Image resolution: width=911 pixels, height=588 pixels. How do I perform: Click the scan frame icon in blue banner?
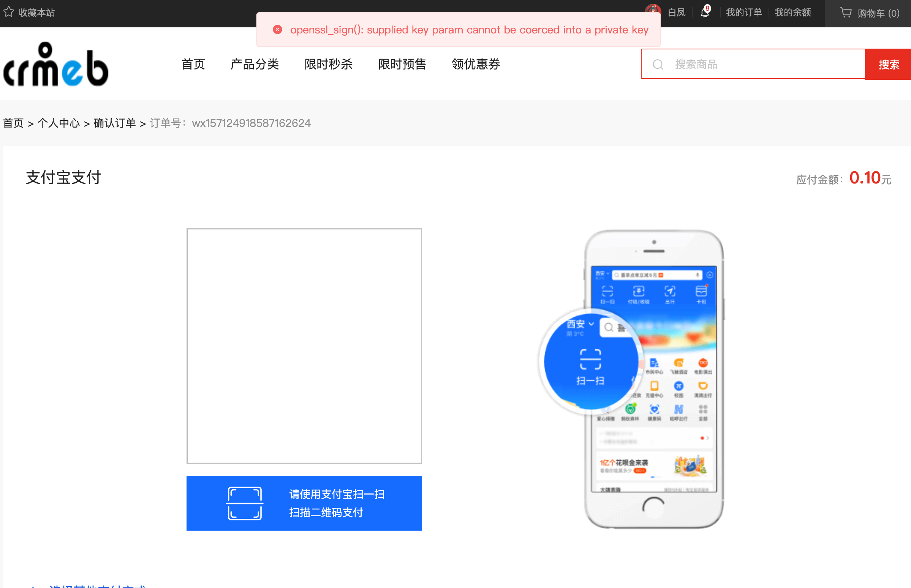[x=245, y=503]
